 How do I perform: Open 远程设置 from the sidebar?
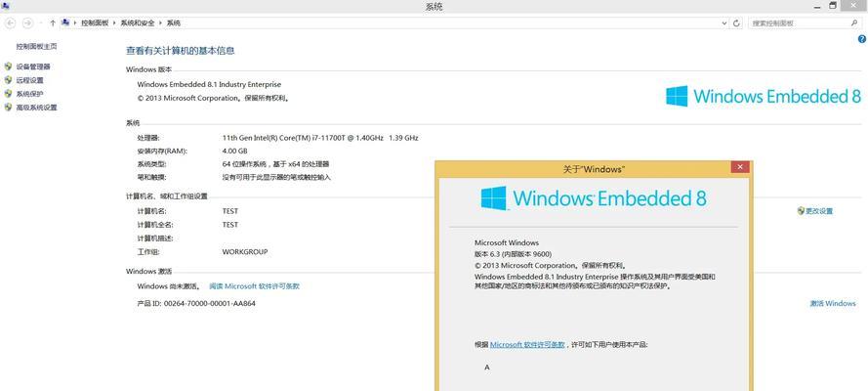tap(30, 80)
